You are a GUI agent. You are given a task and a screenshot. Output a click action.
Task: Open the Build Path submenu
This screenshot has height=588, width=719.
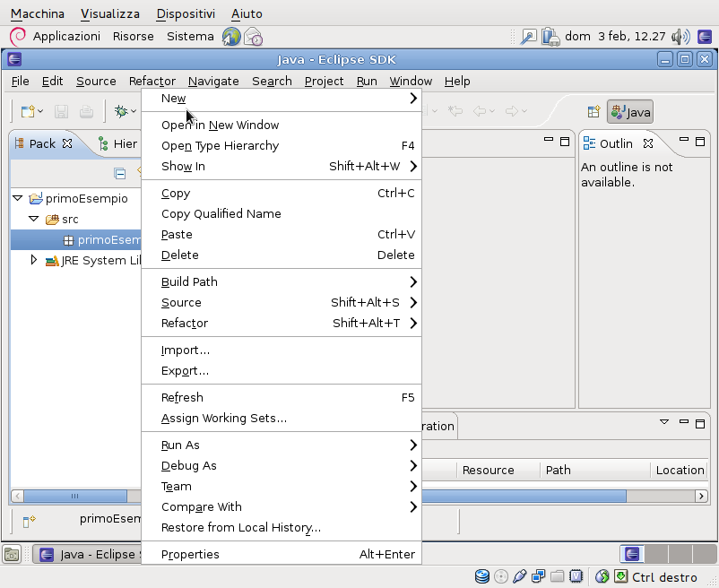click(x=282, y=281)
